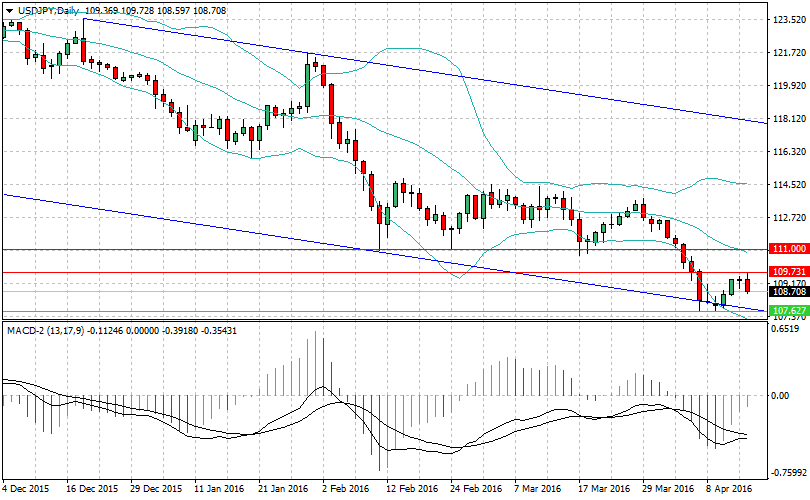Click the OHLC values in chart header
This screenshot has height=500, width=810.
point(155,11)
